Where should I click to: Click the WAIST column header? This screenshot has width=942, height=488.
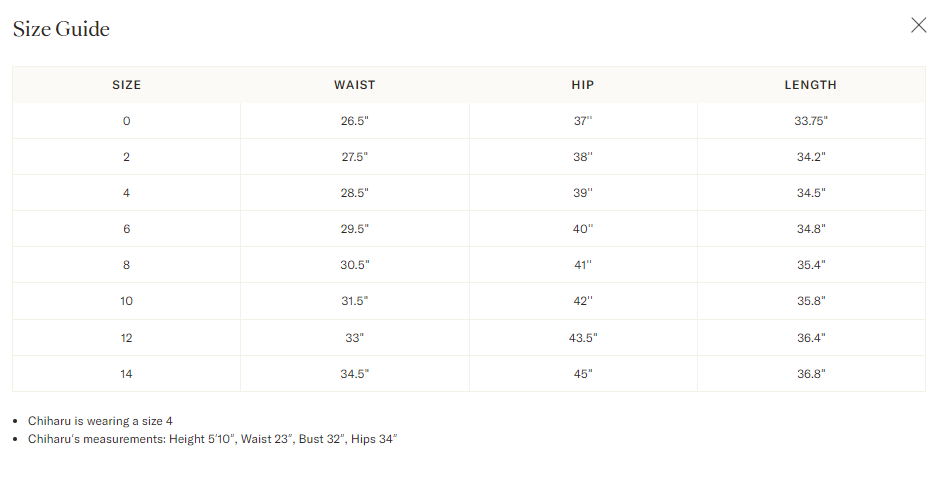pyautogui.click(x=354, y=85)
